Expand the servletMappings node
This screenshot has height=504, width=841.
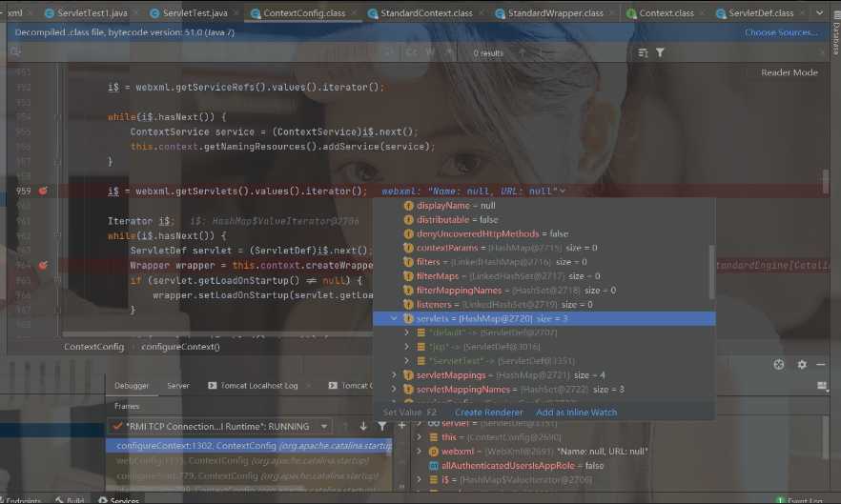tap(394, 374)
